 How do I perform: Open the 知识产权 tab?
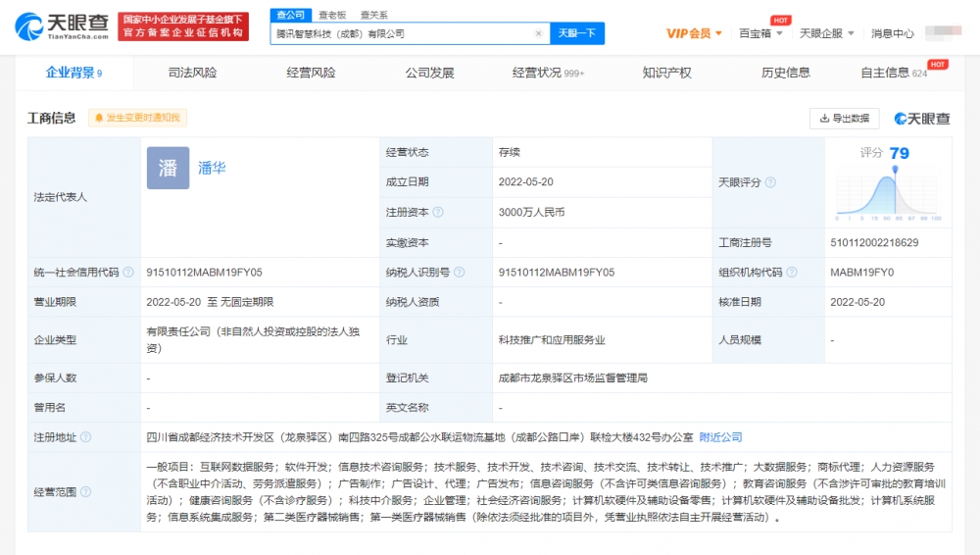(x=666, y=73)
